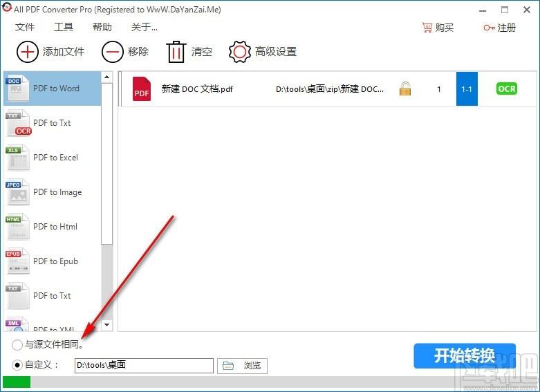The image size is (540, 392).
Task: Click the output path field D:\tools\桌面
Action: click(144, 366)
